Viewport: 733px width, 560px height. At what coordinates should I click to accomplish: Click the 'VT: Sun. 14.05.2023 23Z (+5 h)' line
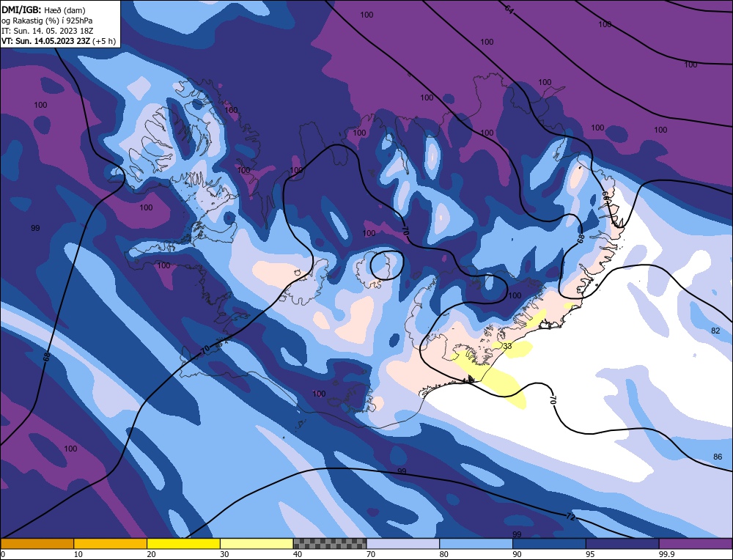(59, 40)
